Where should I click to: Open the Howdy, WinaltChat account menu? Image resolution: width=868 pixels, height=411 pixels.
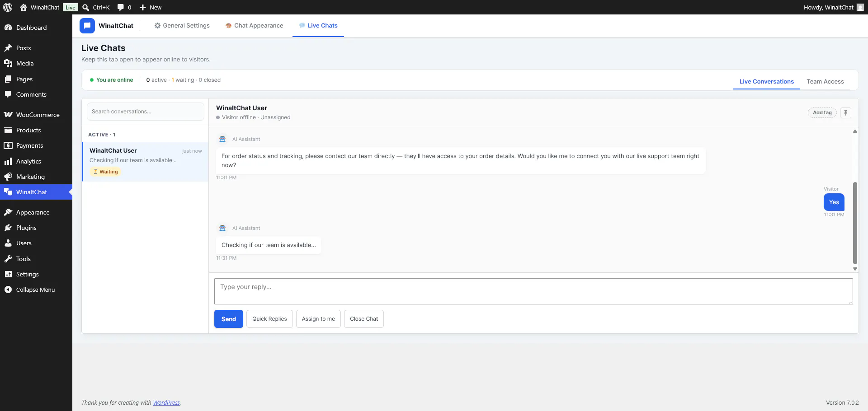834,7
